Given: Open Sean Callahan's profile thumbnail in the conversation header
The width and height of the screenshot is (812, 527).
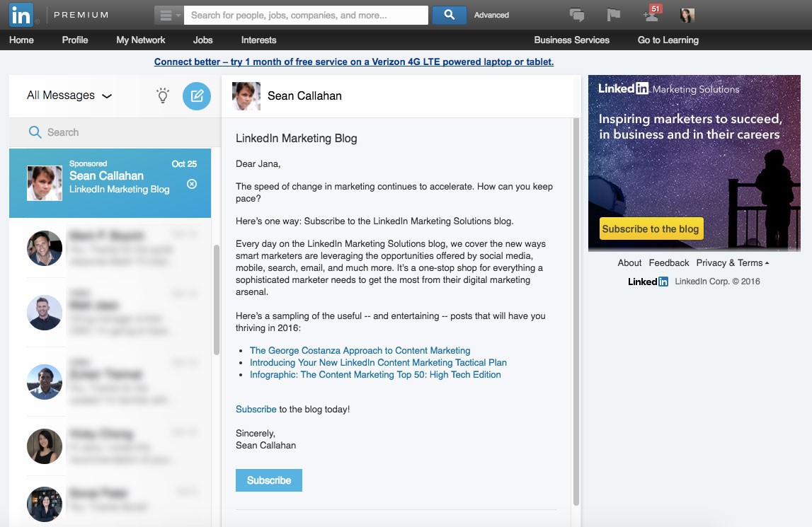Looking at the screenshot, I should tap(246, 96).
